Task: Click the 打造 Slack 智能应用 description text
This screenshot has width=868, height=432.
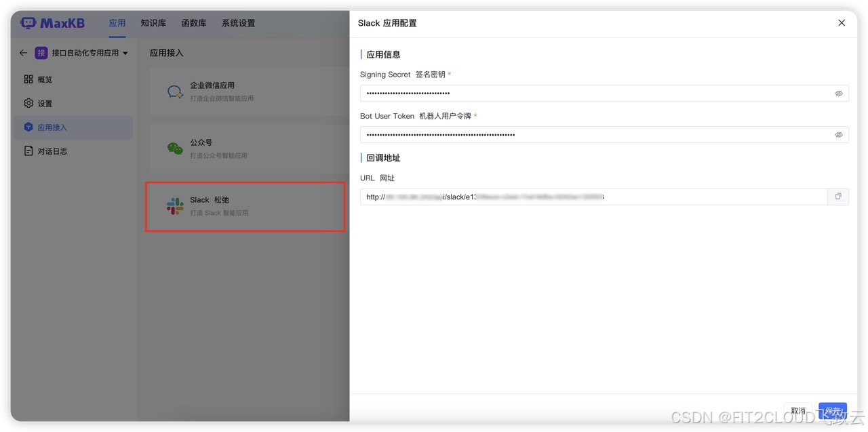Action: click(x=219, y=213)
